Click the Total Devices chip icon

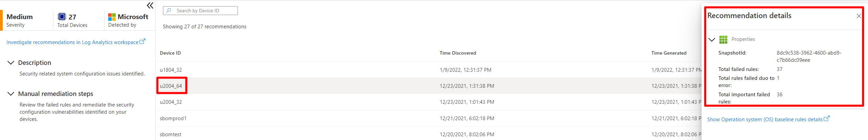tap(62, 16)
